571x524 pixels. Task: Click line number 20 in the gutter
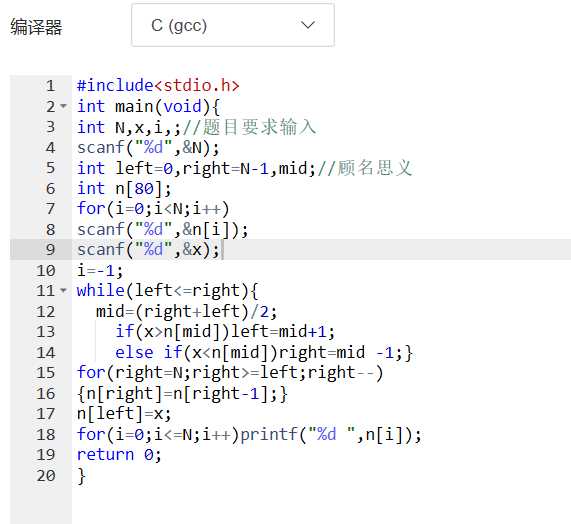pos(46,476)
